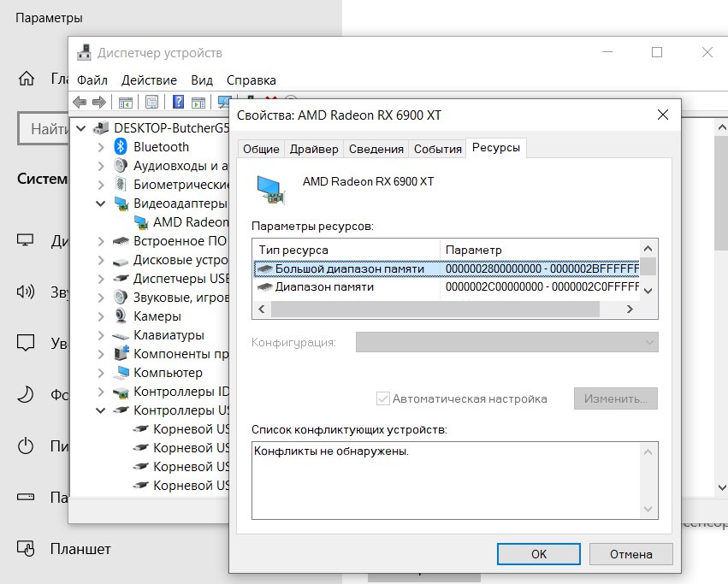This screenshot has width=728, height=584.
Task: Open the Файл menu
Action: pyautogui.click(x=92, y=80)
